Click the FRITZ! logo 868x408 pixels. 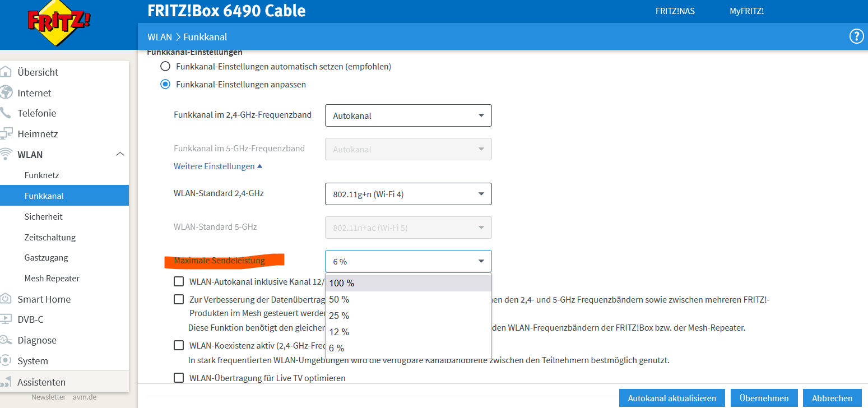[x=58, y=22]
